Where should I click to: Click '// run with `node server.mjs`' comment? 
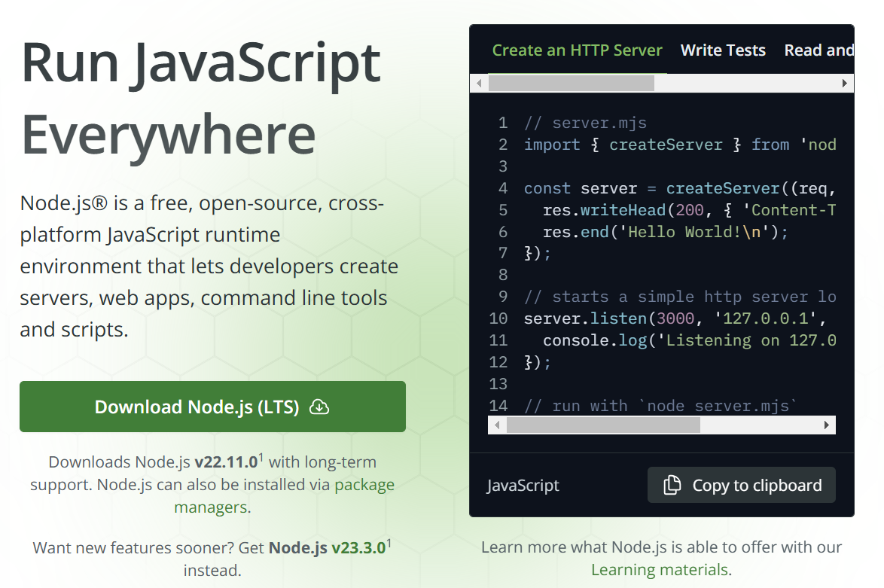point(661,406)
